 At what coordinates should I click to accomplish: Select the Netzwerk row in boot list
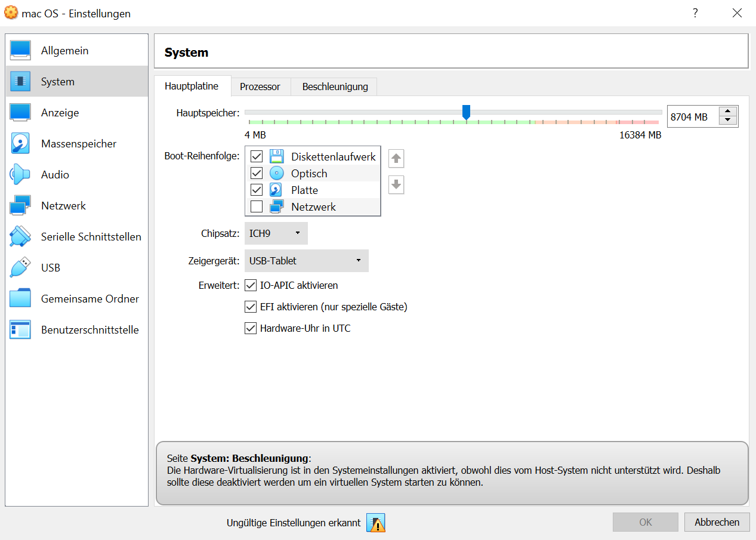pyautogui.click(x=313, y=207)
